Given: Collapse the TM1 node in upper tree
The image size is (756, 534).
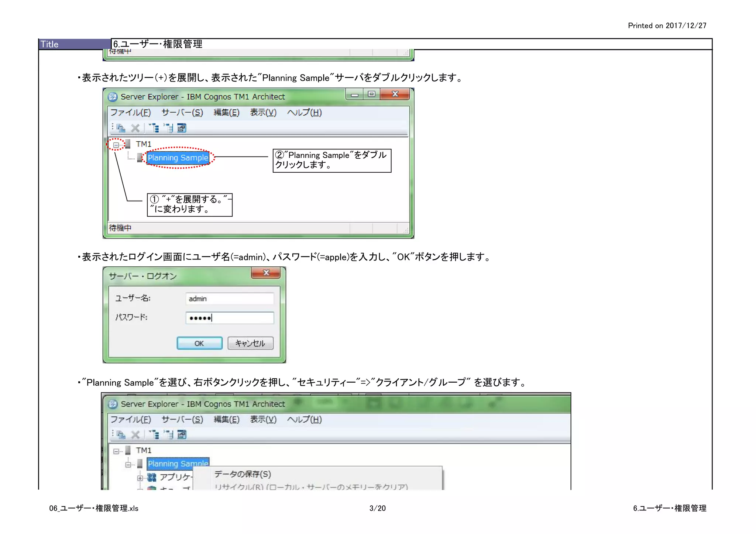Looking at the screenshot, I should pyautogui.click(x=116, y=145).
